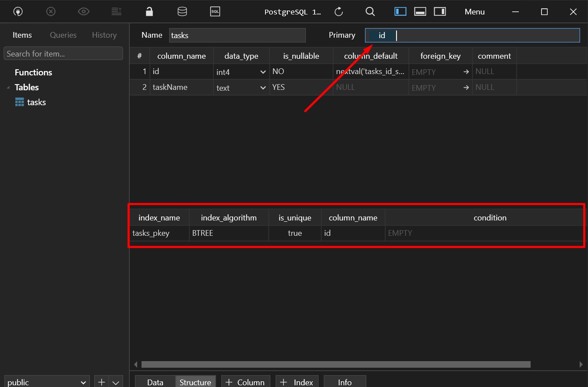Toggle the safe mode lock icon
The height and width of the screenshot is (387, 588).
pos(149,12)
